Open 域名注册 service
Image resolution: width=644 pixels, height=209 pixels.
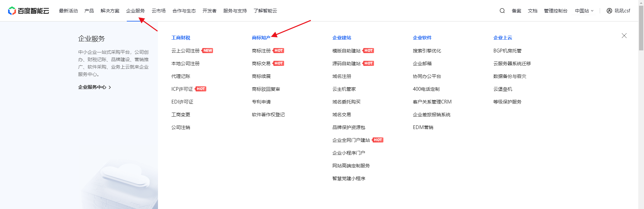pos(342,76)
